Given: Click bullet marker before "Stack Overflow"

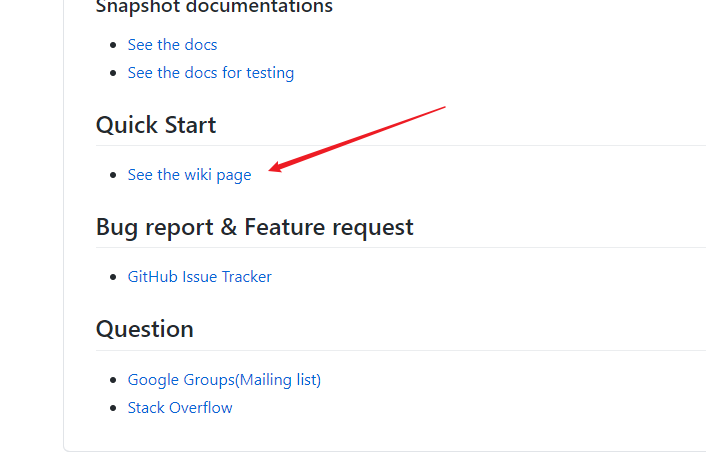Looking at the screenshot, I should coord(114,409).
